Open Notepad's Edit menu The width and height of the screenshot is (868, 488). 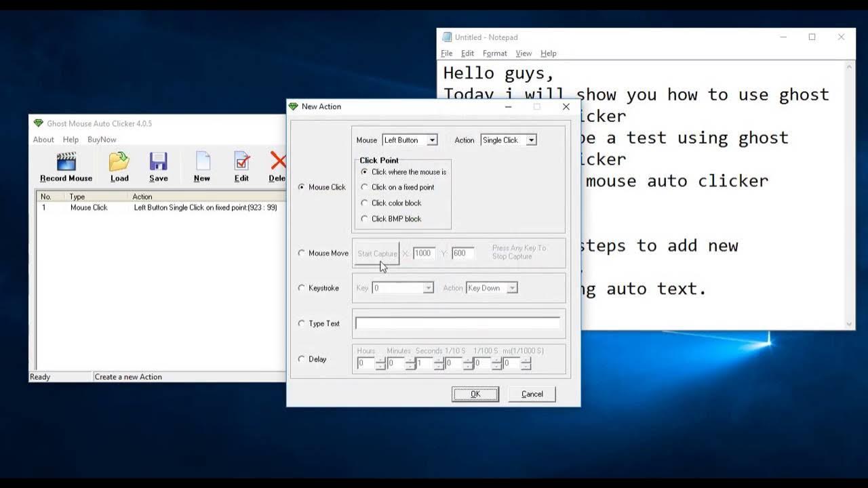tap(468, 54)
